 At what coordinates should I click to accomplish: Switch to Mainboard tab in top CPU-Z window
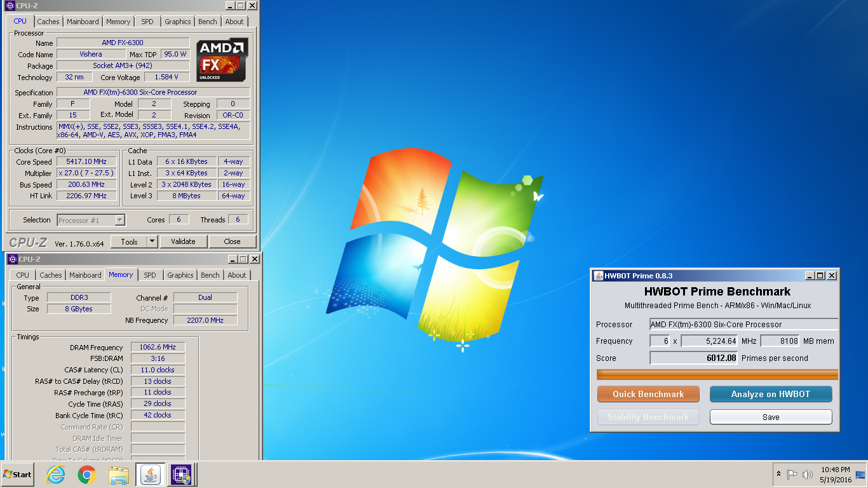83,22
